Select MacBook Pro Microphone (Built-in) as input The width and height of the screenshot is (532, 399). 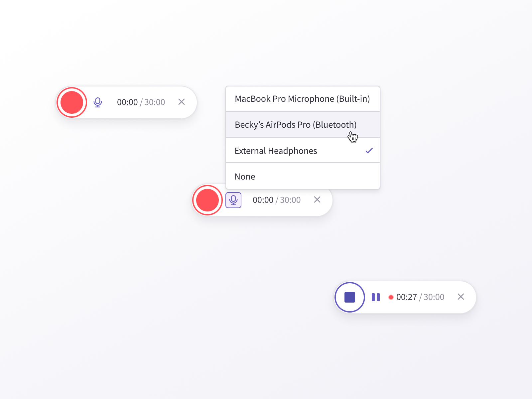coord(303,99)
